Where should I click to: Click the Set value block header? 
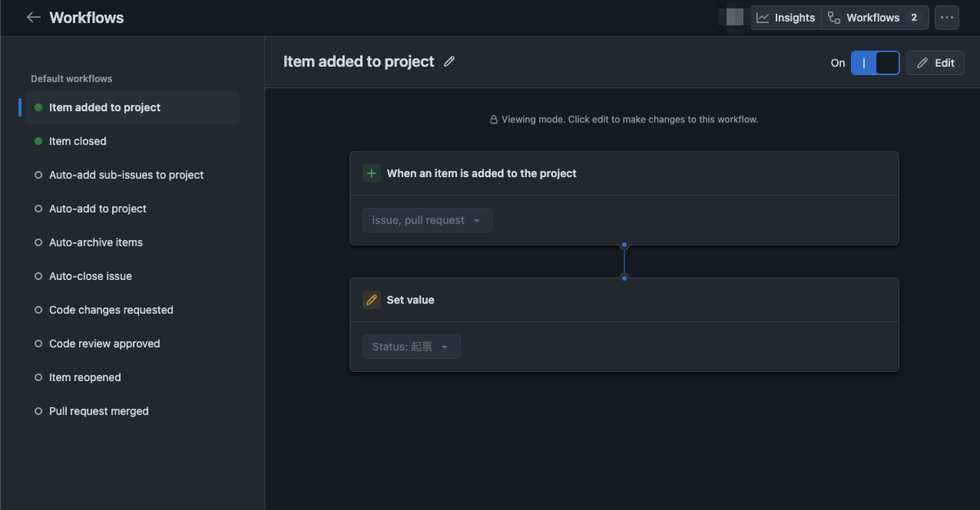[410, 299]
